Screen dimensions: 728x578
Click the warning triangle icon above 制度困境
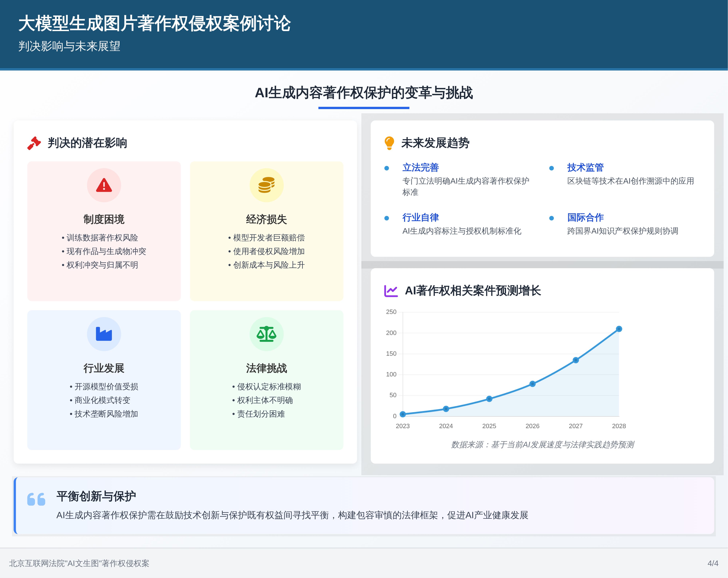click(x=104, y=185)
